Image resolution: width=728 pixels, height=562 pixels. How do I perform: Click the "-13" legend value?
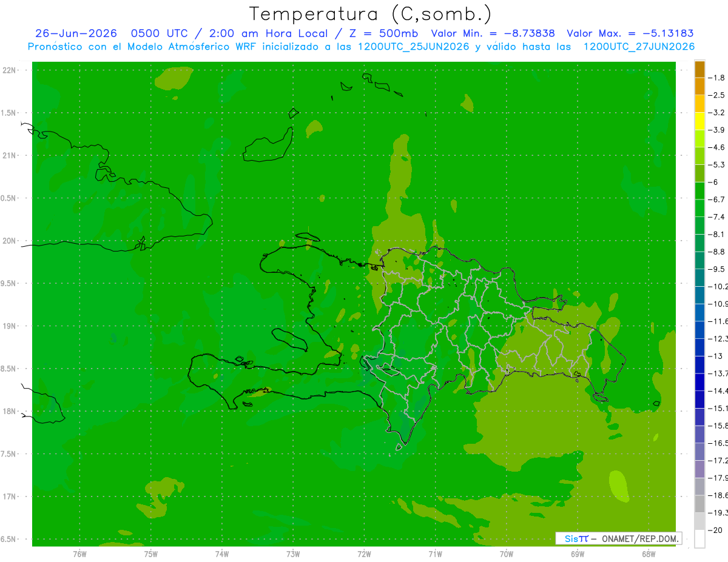pos(716,356)
